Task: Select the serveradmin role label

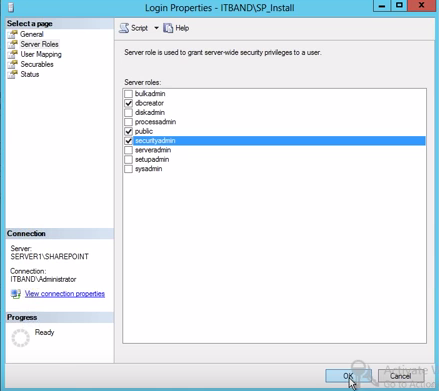Action: 153,150
